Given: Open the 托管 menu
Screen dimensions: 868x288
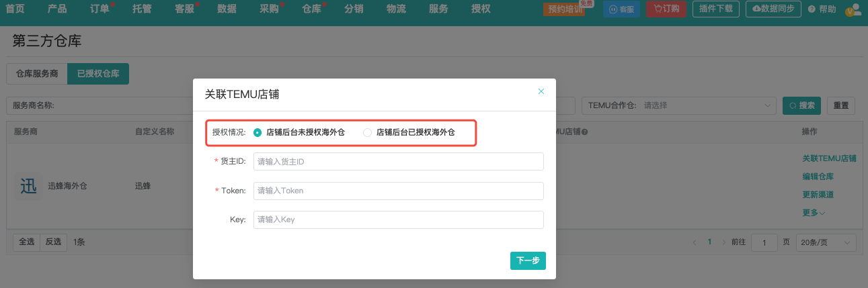Looking at the screenshot, I should pyautogui.click(x=142, y=9).
